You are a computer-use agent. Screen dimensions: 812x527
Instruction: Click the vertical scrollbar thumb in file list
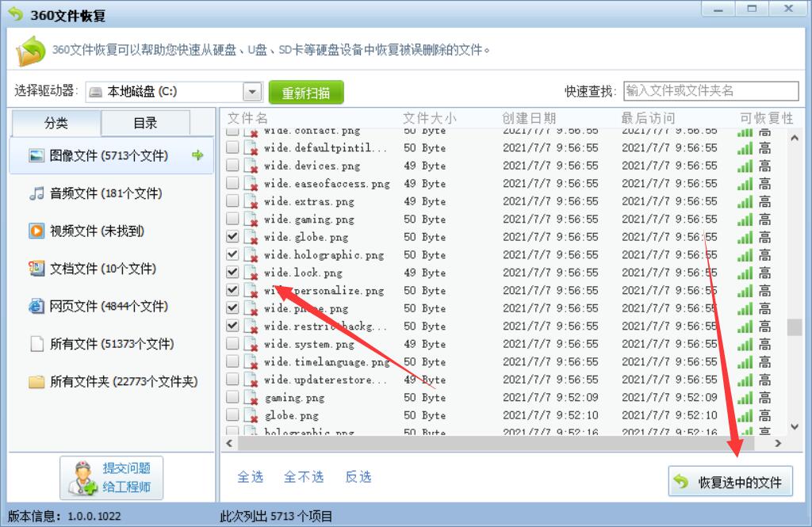pyautogui.click(x=795, y=327)
